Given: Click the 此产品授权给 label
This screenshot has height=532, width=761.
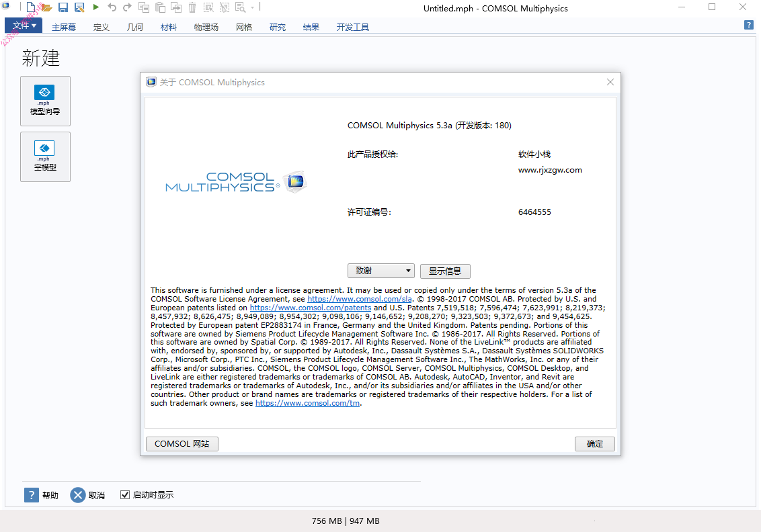Looking at the screenshot, I should 372,154.
